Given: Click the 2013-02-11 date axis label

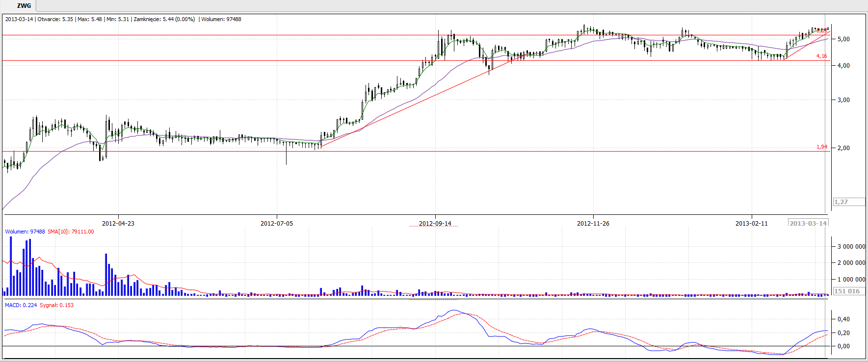Looking at the screenshot, I should [751, 224].
